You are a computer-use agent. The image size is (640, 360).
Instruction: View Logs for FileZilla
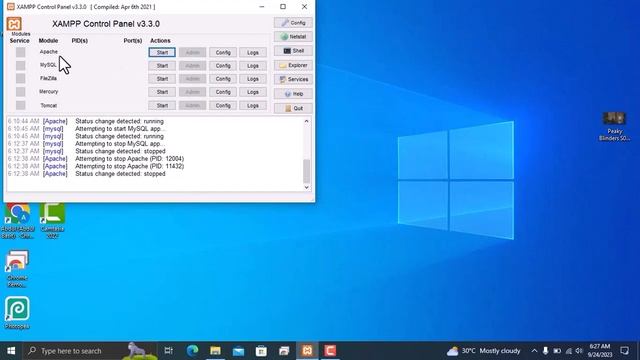tap(253, 79)
